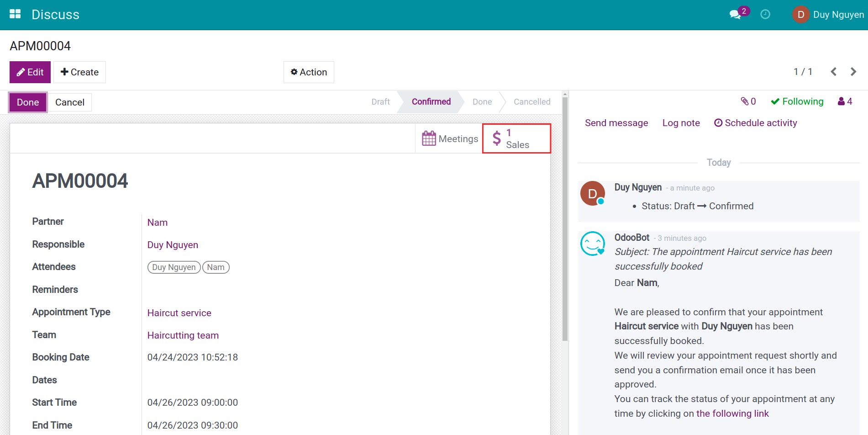Viewport: 868px width, 435px height.
Task: Open the conversations message icon
Action: click(735, 14)
